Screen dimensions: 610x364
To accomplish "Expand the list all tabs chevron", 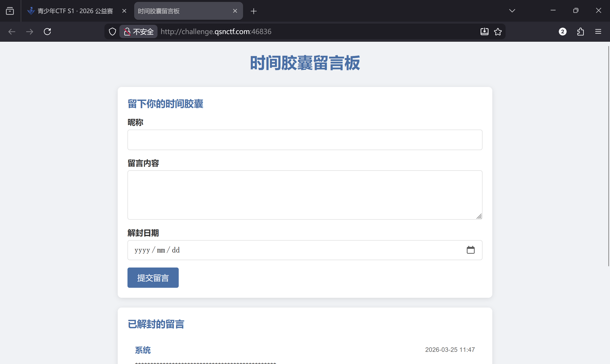I will tap(512, 11).
